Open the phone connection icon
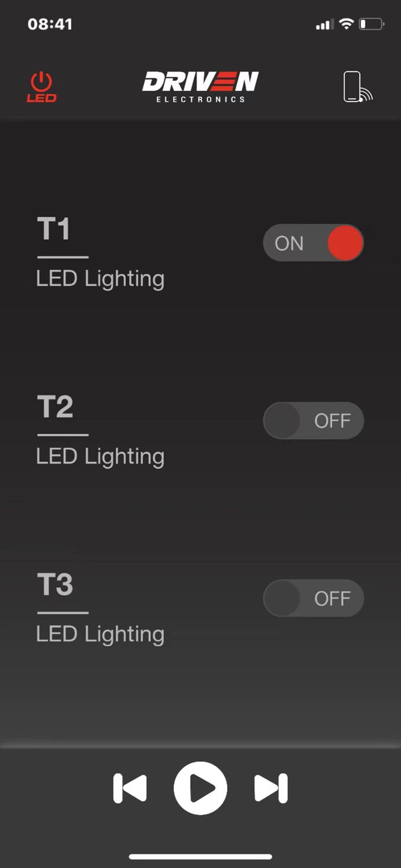 coord(357,87)
